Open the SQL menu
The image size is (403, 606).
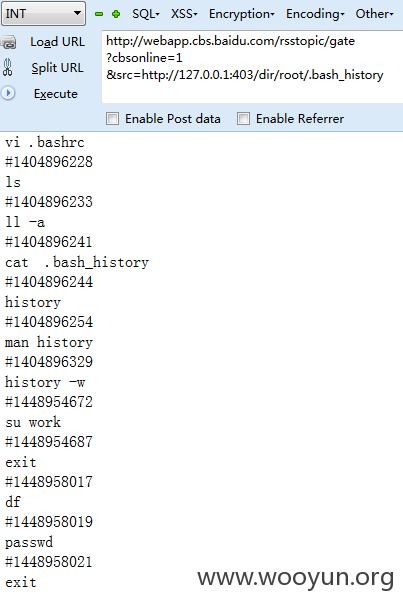click(146, 14)
